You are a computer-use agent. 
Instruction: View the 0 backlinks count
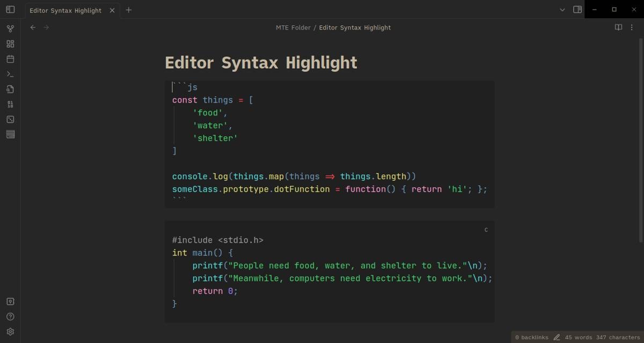[531, 337]
